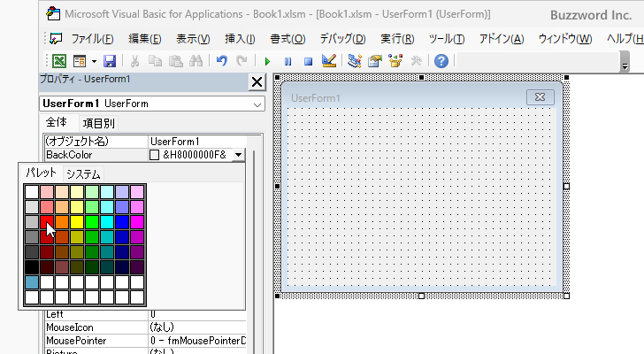The height and width of the screenshot is (354, 644).
Task: Click VBA application icon in title bar
Action: coord(53,14)
